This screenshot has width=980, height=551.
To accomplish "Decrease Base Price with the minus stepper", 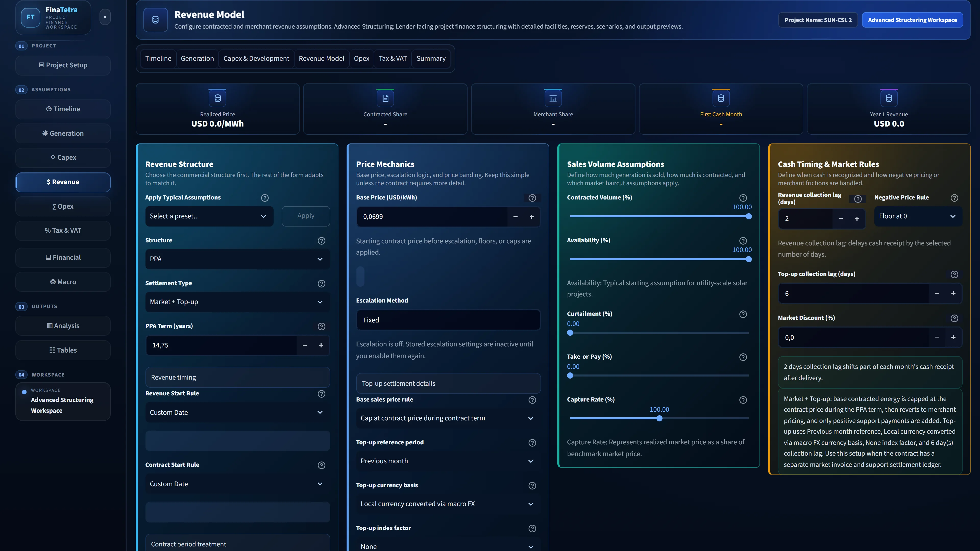I will coord(516,217).
